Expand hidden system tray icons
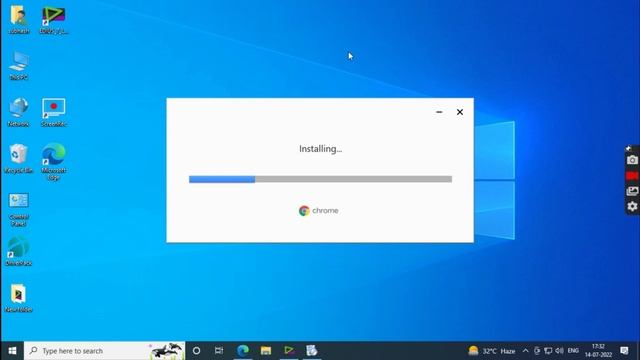 point(525,351)
